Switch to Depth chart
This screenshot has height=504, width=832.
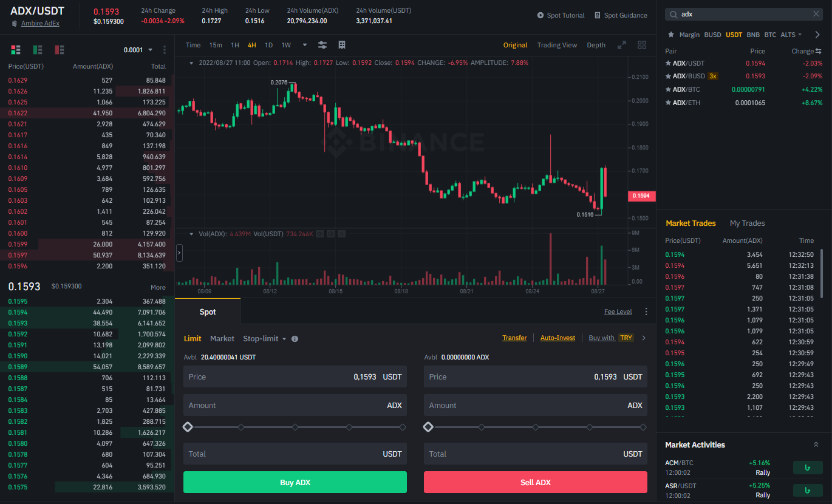(x=596, y=45)
